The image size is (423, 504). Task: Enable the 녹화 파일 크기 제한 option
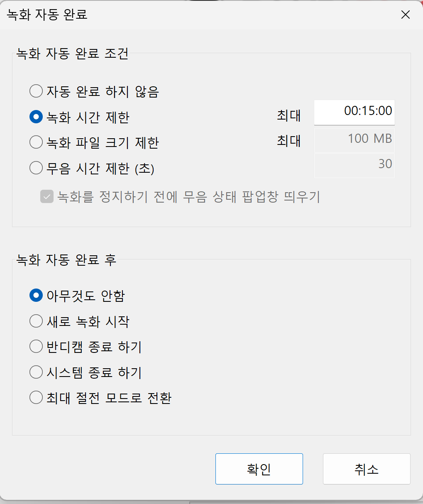click(x=36, y=142)
